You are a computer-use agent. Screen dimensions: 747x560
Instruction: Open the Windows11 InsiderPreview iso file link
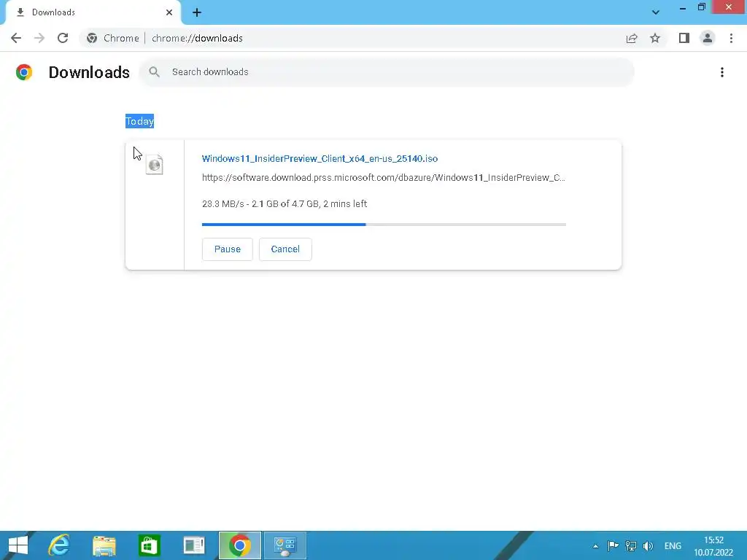coord(320,158)
